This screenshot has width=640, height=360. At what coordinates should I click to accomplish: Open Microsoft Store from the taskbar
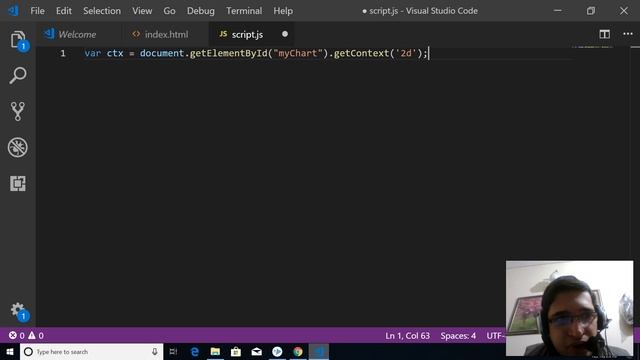[x=236, y=352]
